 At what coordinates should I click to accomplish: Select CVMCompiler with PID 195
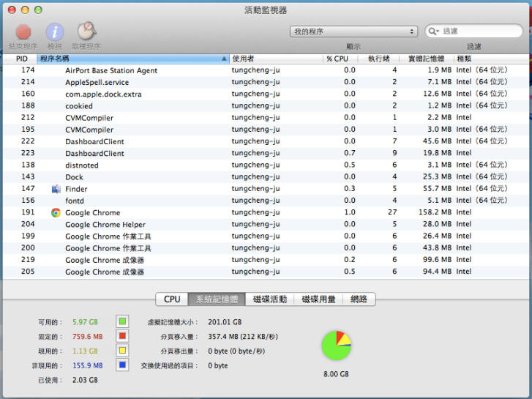tap(266, 130)
